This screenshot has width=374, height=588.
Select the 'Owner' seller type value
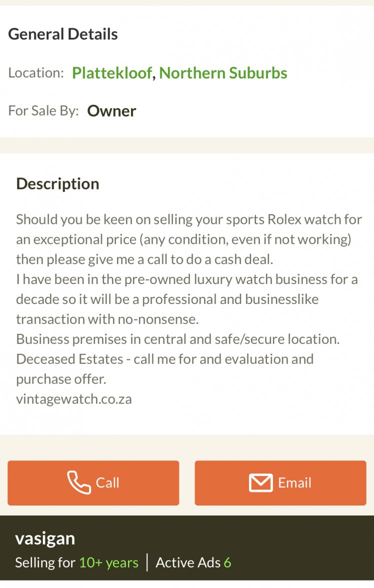(x=111, y=110)
